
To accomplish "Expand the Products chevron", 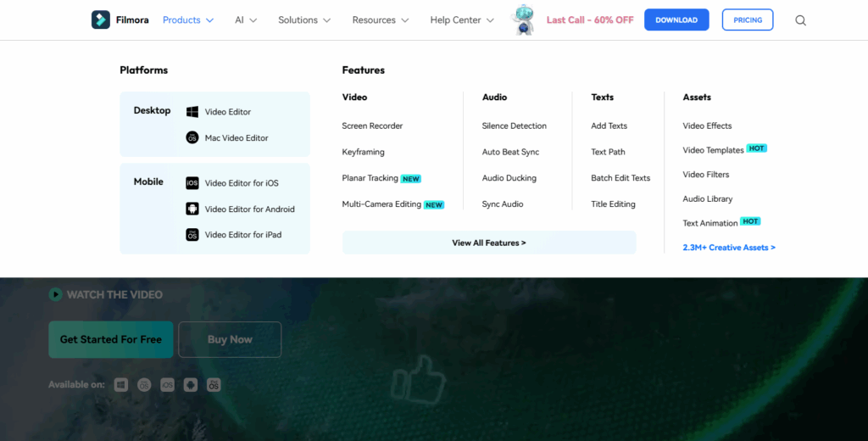I will [x=210, y=20].
